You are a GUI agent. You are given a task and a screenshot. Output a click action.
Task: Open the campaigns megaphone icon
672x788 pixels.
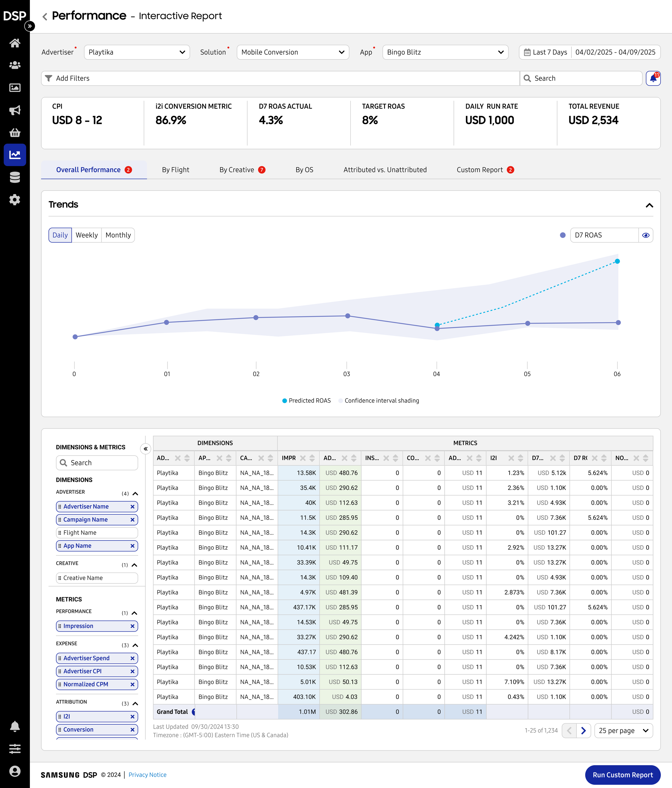pyautogui.click(x=15, y=110)
